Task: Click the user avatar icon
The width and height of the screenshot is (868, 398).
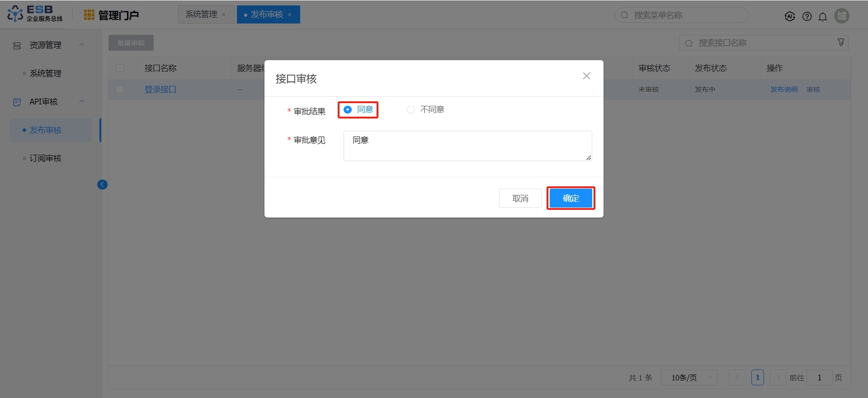Action: (842, 16)
